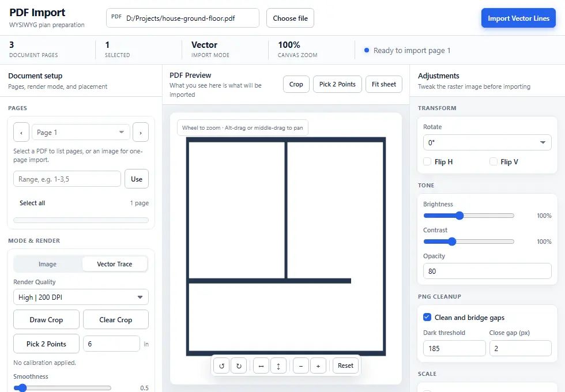565x392 pixels.
Task: Rotate preview clockwise icon
Action: [239, 365]
